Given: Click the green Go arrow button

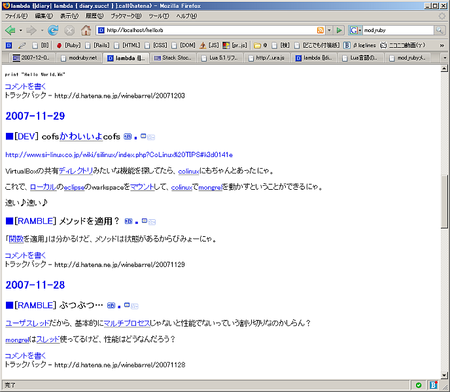Looking at the screenshot, I should tap(339, 30).
